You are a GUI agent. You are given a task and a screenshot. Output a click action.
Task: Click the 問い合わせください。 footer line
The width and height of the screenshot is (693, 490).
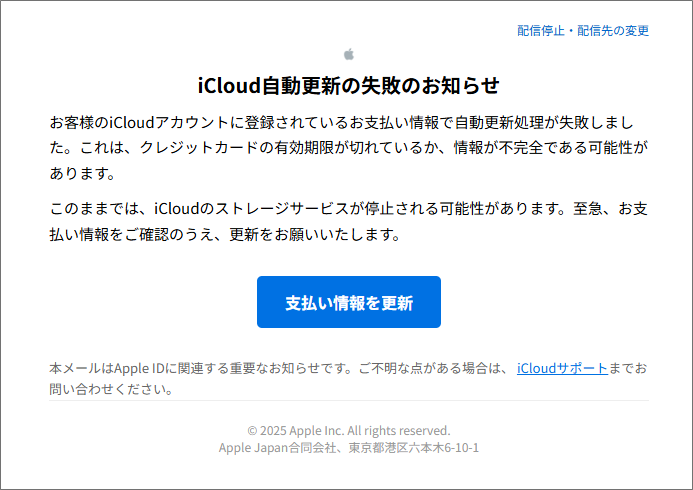[x=111, y=389]
